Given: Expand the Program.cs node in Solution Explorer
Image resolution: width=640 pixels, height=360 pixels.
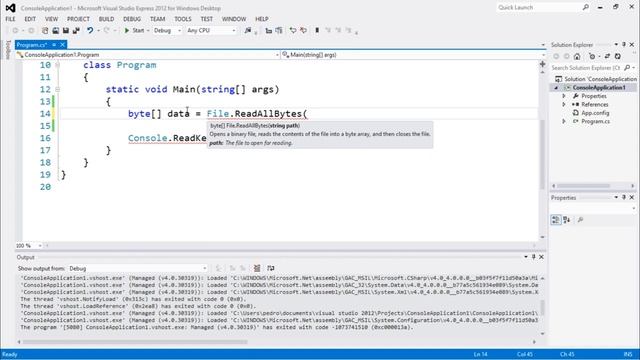Looking at the screenshot, I should (564, 121).
